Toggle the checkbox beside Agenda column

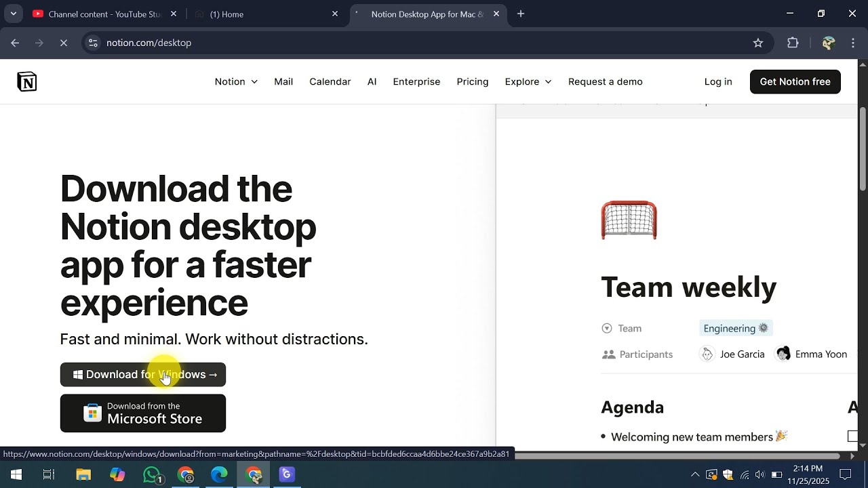852,436
